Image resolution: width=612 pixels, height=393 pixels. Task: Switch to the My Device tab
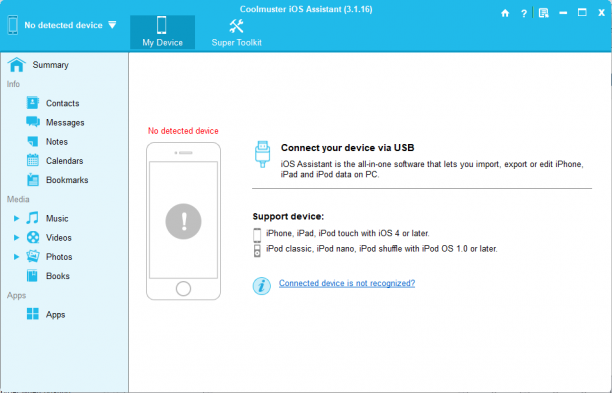click(162, 32)
